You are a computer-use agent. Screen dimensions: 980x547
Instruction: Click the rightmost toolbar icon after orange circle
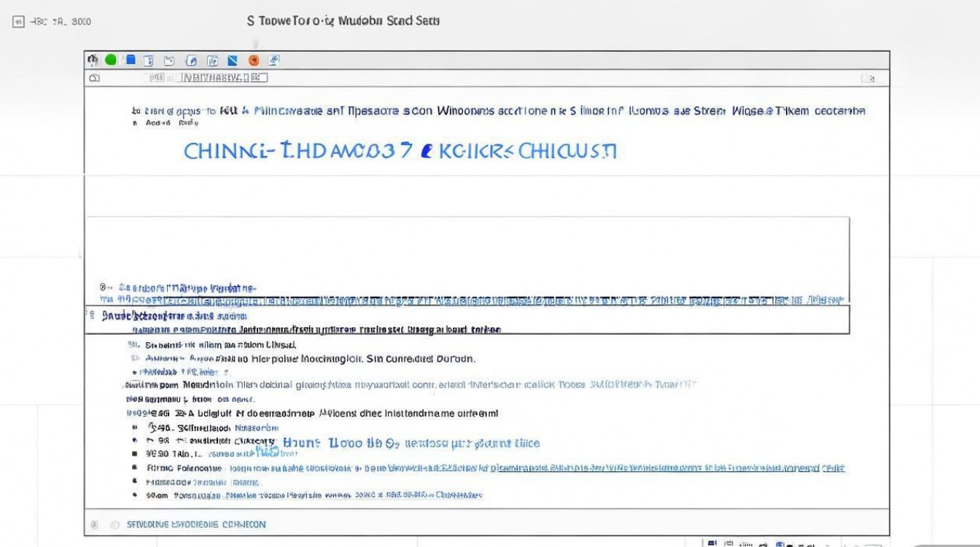pos(273,61)
